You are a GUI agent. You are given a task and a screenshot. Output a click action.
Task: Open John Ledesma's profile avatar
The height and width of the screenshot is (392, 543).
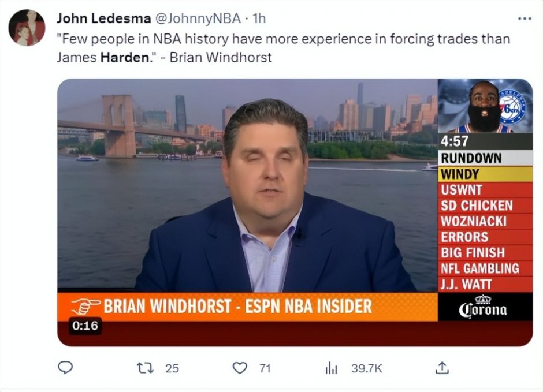click(27, 28)
